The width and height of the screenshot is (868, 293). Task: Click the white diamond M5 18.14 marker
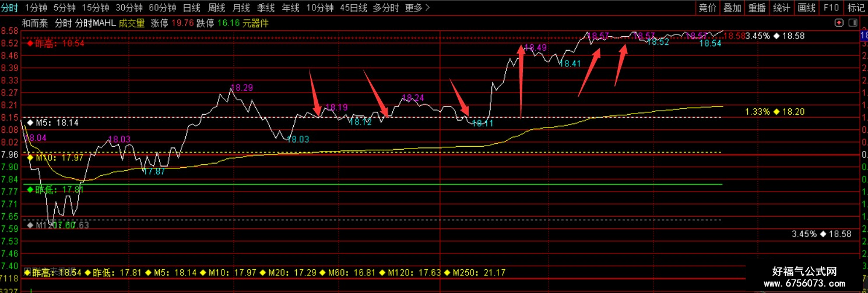(30, 123)
